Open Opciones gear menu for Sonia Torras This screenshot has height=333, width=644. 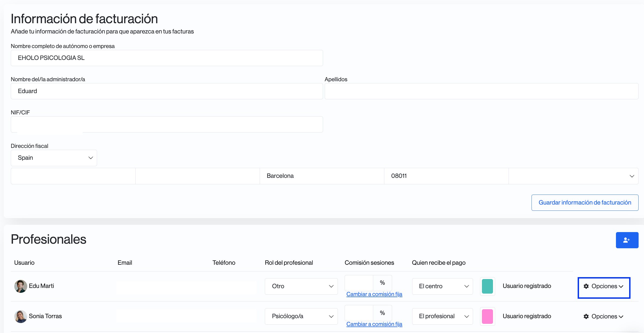(x=604, y=316)
